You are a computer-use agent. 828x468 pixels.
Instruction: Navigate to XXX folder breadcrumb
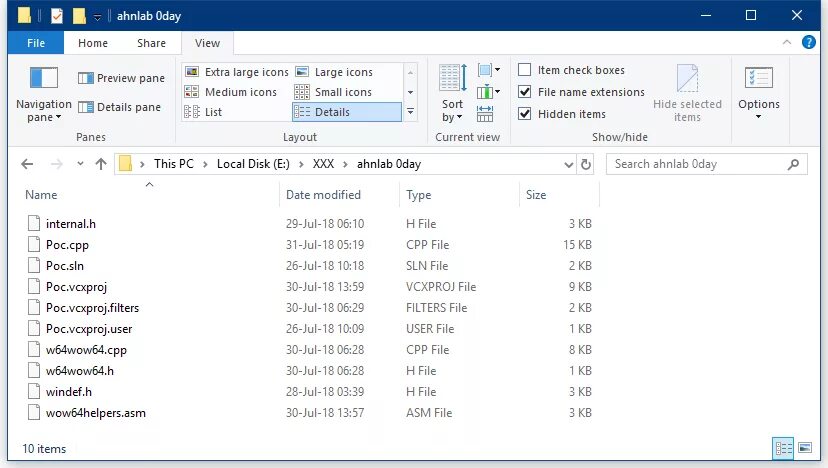click(323, 164)
